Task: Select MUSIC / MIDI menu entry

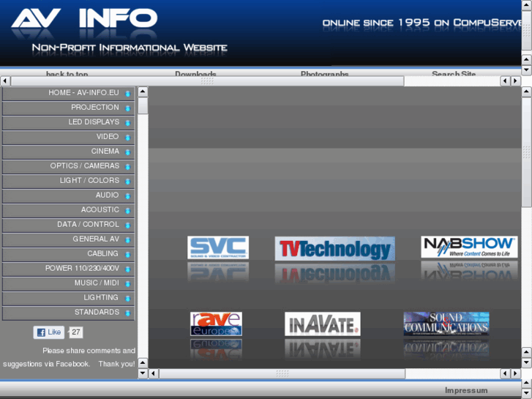Action: (x=68, y=283)
